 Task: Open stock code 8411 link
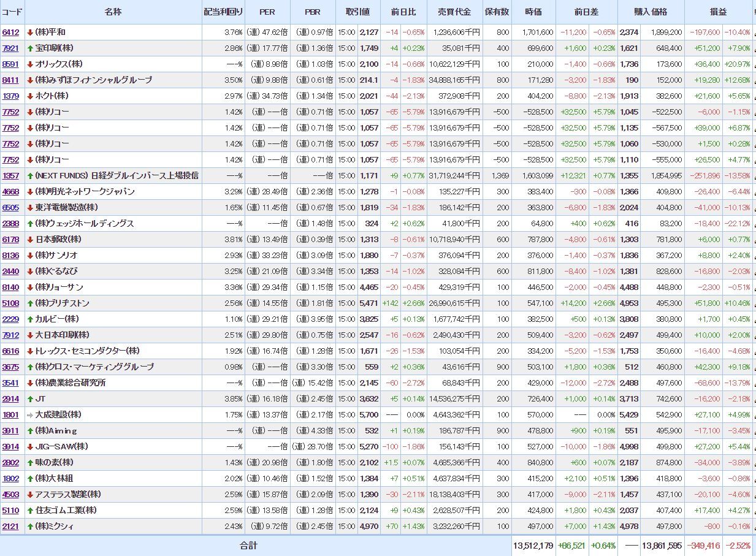(x=10, y=80)
